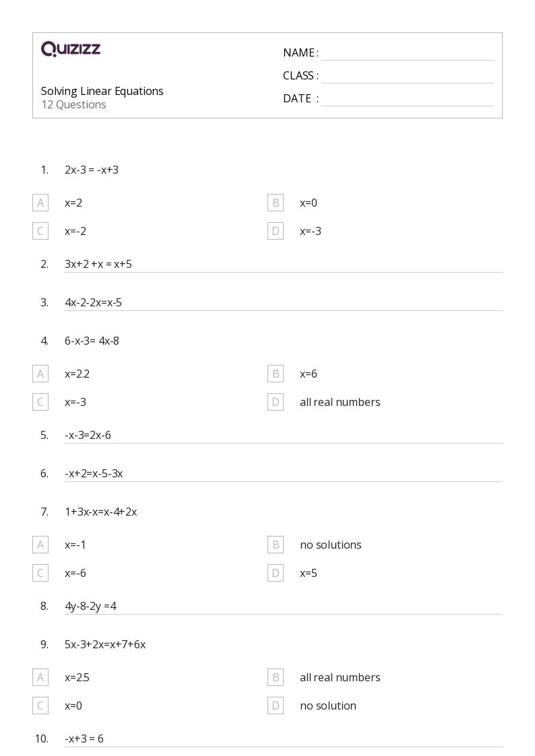
Task: Mark answer box C x=-2 in question 1
Action: point(40,231)
